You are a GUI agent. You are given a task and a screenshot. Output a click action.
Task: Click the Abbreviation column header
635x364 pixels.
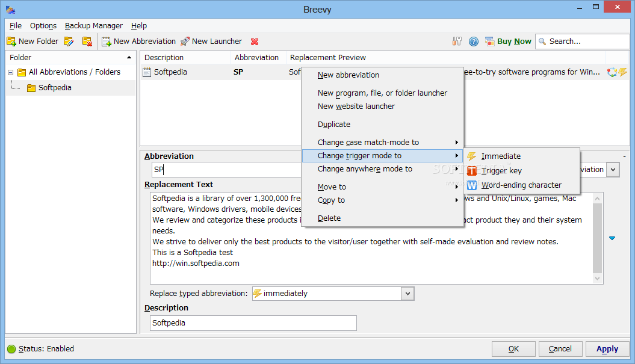(x=258, y=58)
